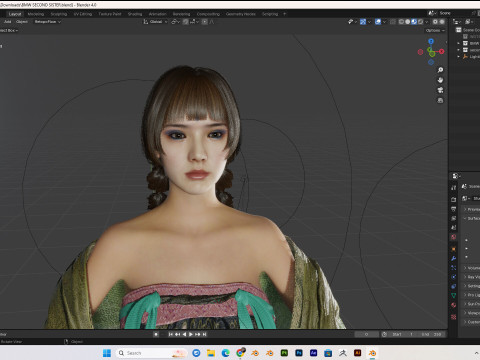480x360 pixels.
Task: Click the red X axis on navigation gizmo
Action: [x=442, y=51]
